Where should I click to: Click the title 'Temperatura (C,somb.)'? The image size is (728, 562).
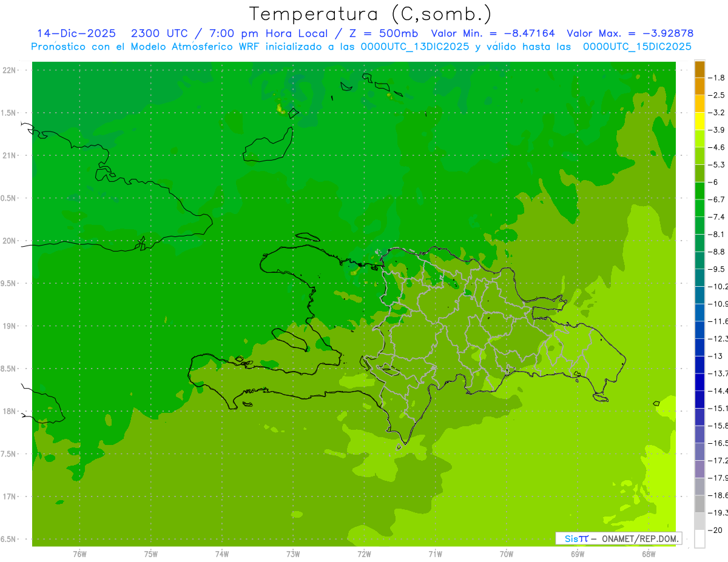(x=370, y=14)
